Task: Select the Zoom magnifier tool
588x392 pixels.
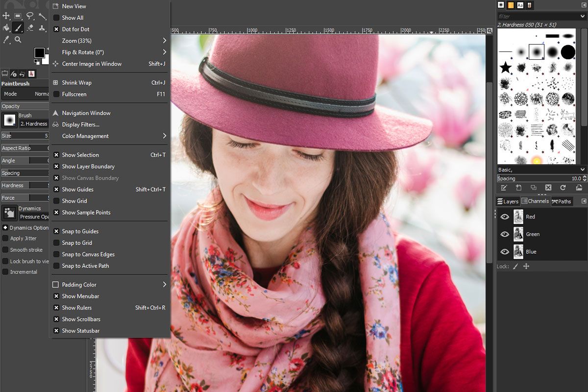Action: (x=18, y=40)
